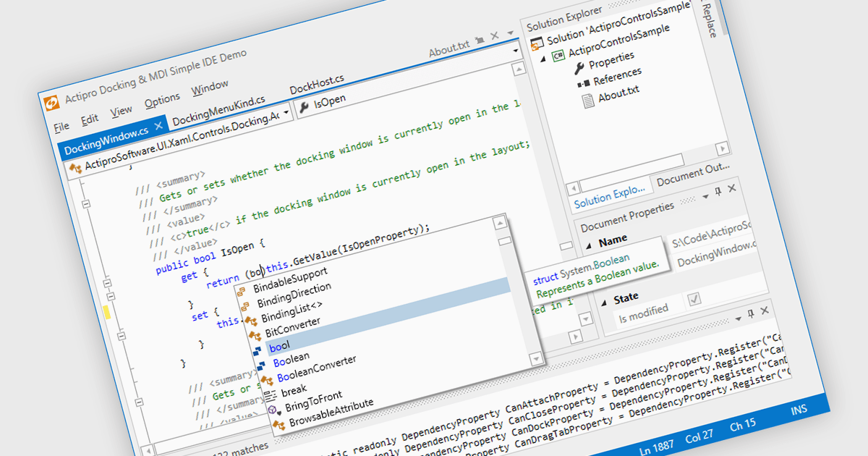The width and height of the screenshot is (868, 456).
Task: Click the About.txt file document icon
Action: tap(587, 101)
